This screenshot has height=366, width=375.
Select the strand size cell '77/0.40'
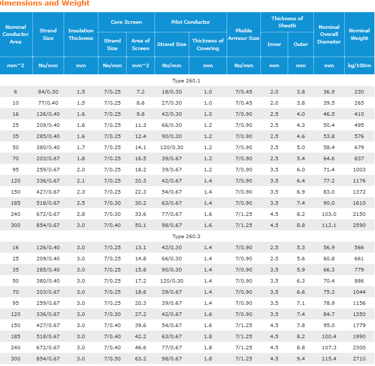click(x=48, y=103)
